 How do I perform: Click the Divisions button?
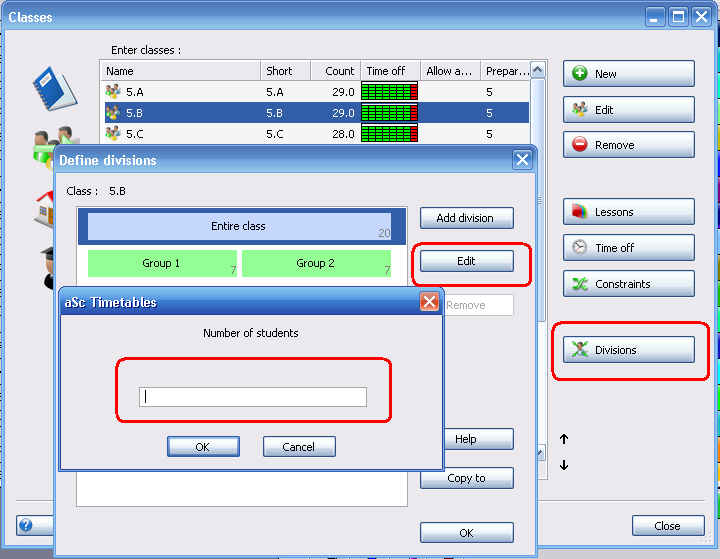(628, 350)
